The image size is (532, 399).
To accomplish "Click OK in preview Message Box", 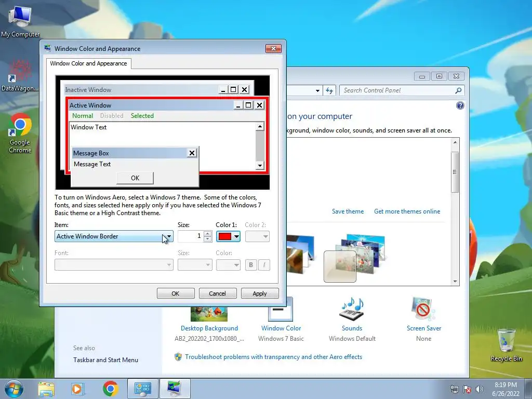I will (135, 178).
